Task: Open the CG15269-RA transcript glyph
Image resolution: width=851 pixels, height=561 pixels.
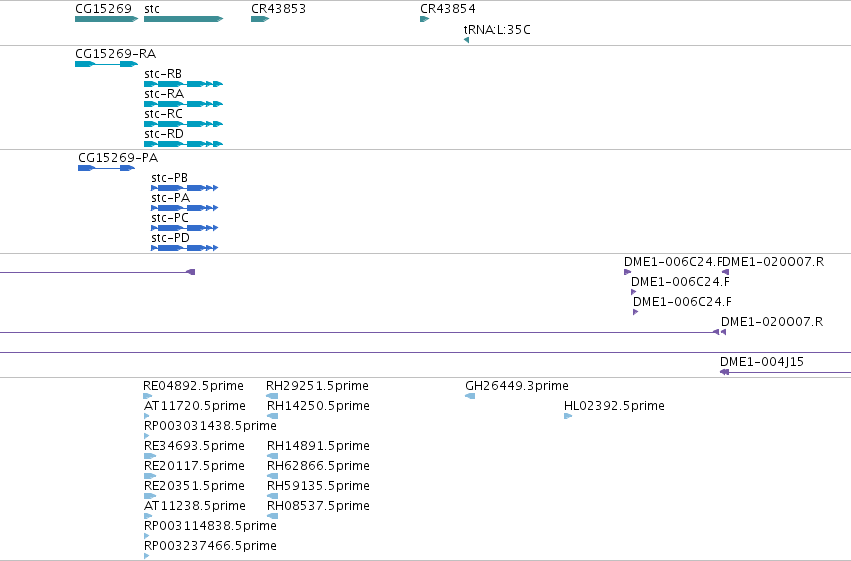Action: point(106,64)
